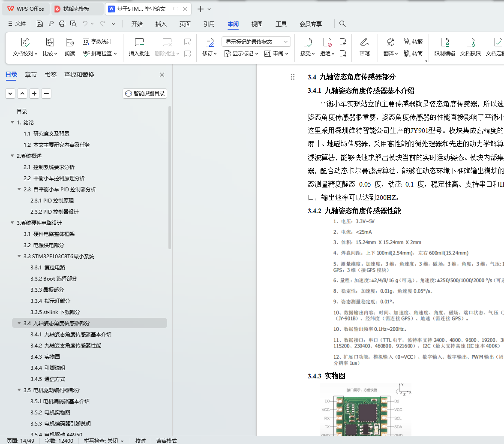
Task: Insert a comment with 插入批注
Action: click(x=139, y=47)
